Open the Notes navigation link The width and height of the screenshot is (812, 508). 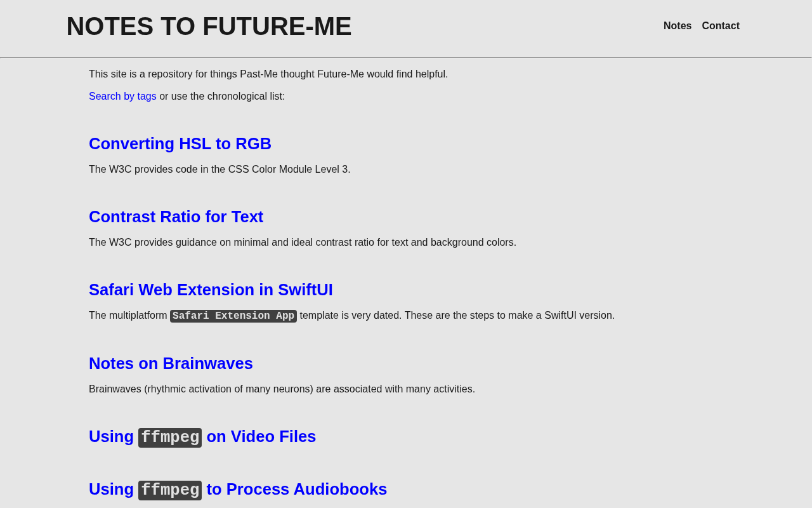pyautogui.click(x=677, y=26)
